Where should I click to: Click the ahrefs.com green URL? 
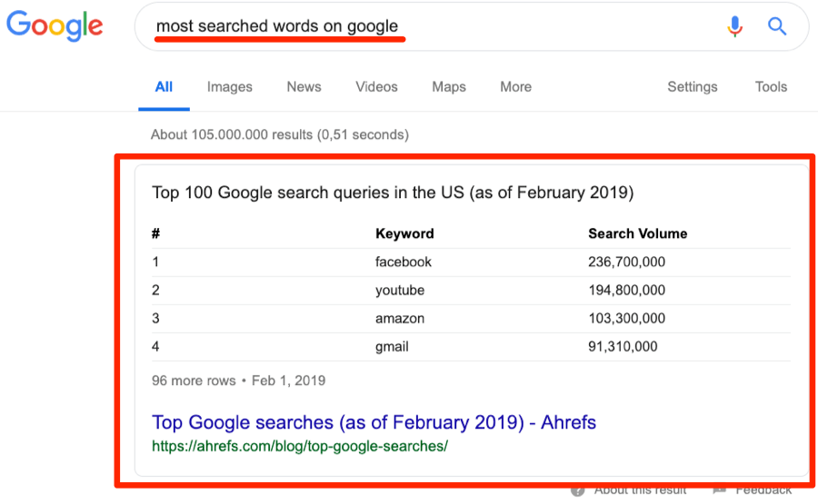pyautogui.click(x=300, y=447)
